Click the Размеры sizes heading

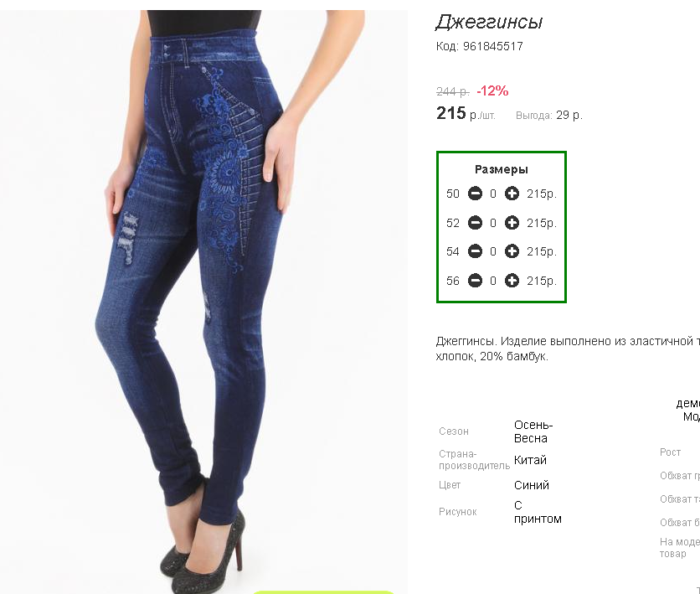point(502,170)
